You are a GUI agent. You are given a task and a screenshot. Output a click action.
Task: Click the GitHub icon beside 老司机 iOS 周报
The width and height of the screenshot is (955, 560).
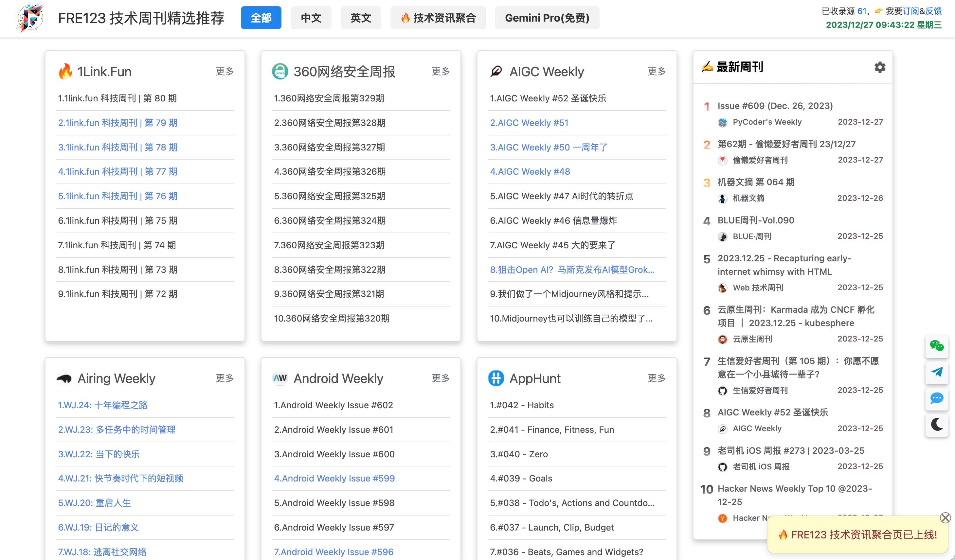coord(723,466)
